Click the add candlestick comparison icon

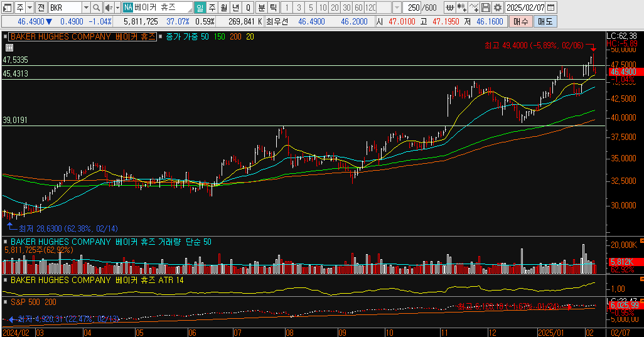(x=461, y=8)
